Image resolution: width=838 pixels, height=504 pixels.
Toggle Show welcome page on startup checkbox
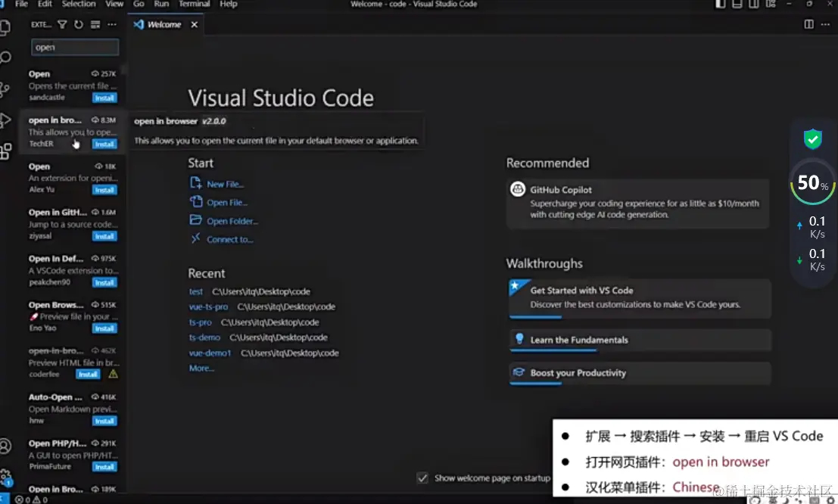422,478
